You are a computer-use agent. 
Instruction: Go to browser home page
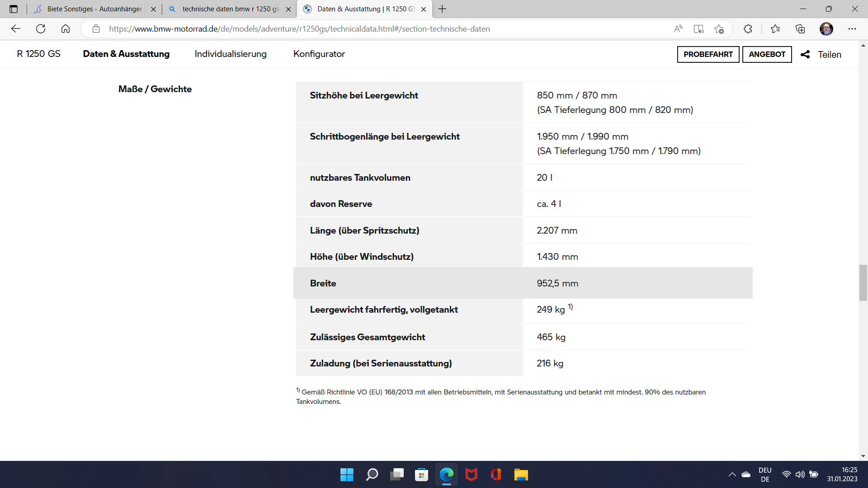(x=66, y=29)
